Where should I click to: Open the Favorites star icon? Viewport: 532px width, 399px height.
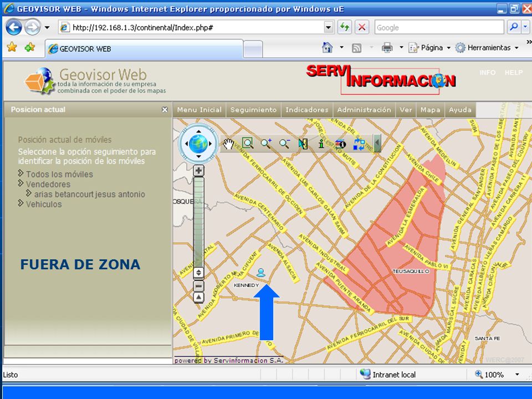pos(12,47)
